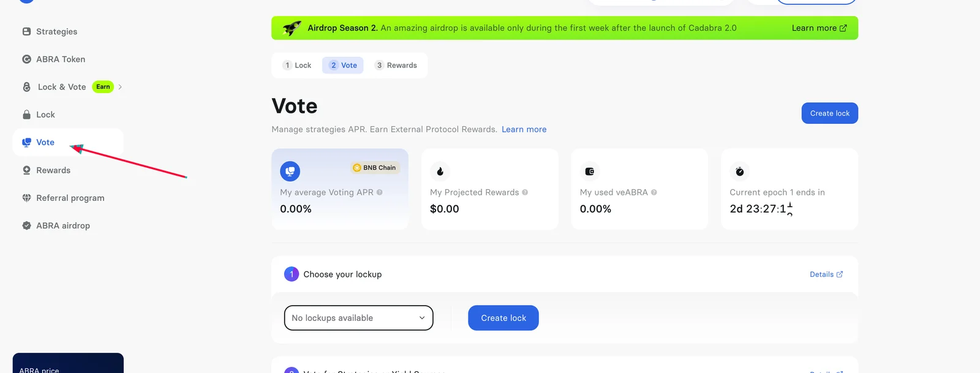Click the epoch countdown timer value
The height and width of the screenshot is (373, 980).
(761, 209)
